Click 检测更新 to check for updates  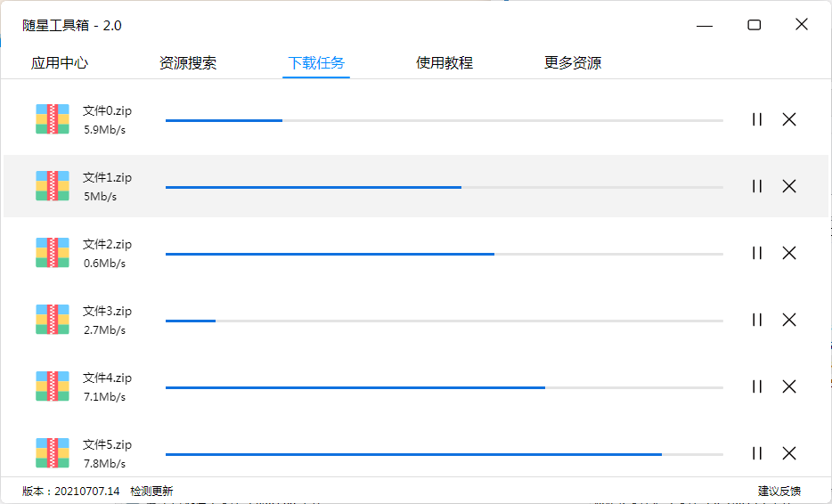coord(151,491)
